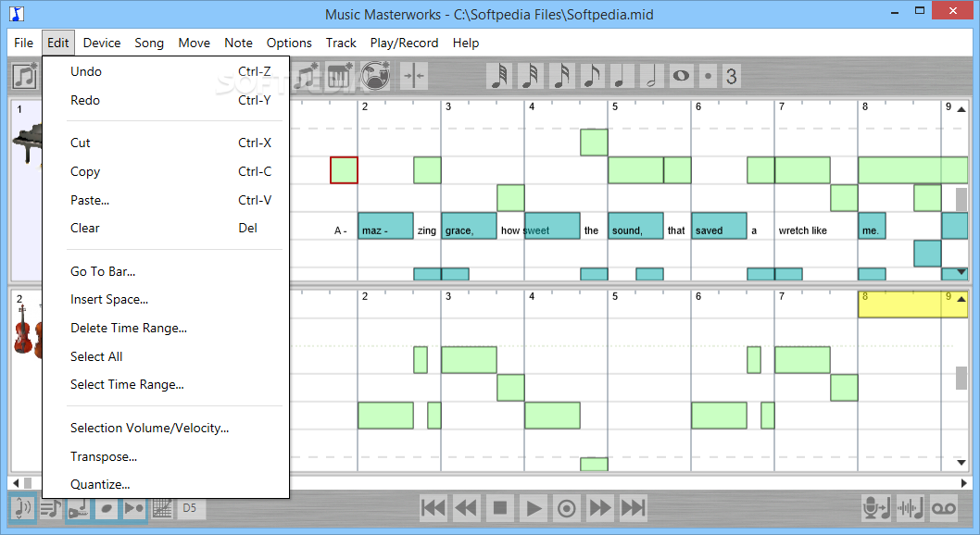Open the File menu
Screen dimensions: 980x535
click(x=24, y=43)
